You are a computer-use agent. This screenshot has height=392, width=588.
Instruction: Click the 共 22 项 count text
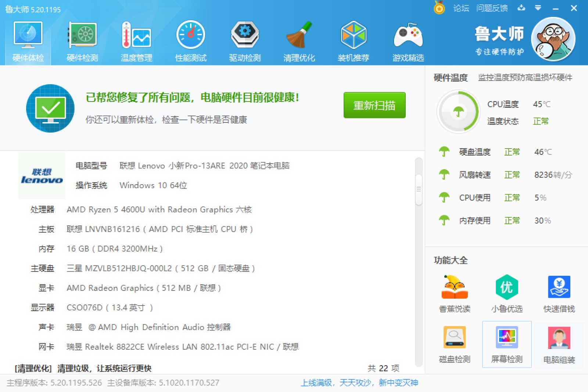point(383,368)
